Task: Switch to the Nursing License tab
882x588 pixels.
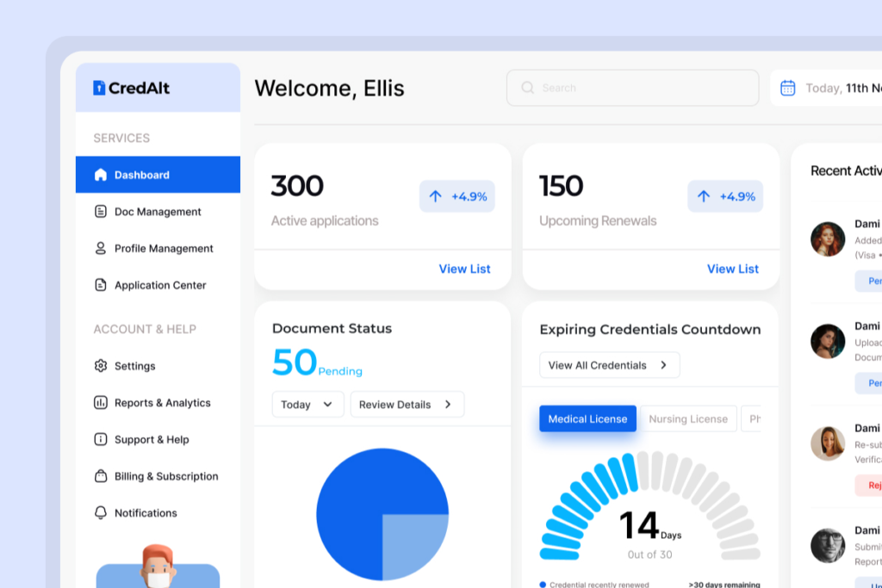Action: tap(687, 419)
